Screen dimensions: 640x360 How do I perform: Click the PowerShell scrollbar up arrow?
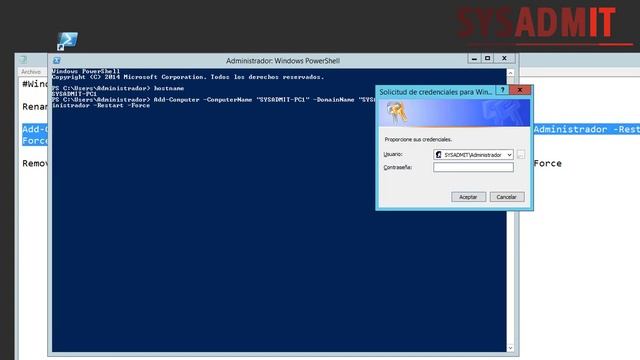[510, 73]
